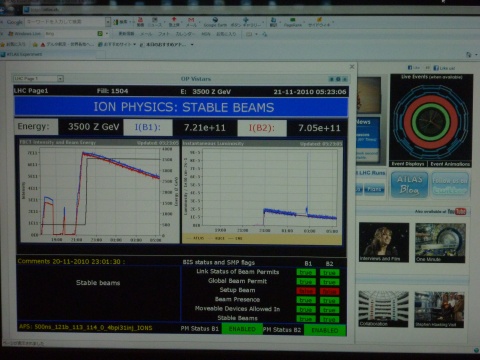Expand the LHC Page 1 dropdown

(60, 79)
